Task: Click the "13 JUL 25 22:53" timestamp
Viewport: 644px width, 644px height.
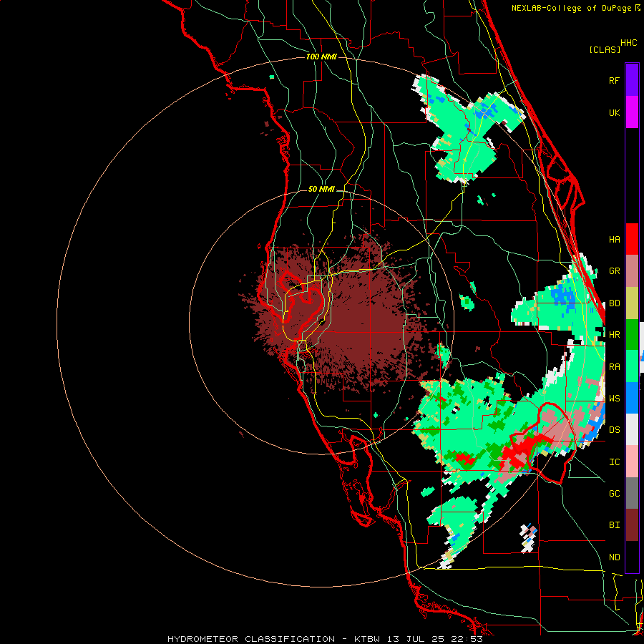Action: click(x=434, y=639)
